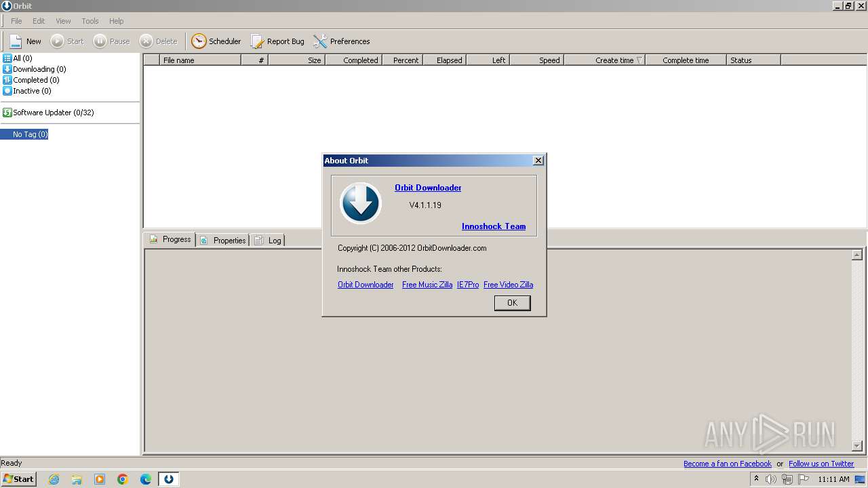This screenshot has height=488, width=868.
Task: Select the All (0) category
Action: 18,58
